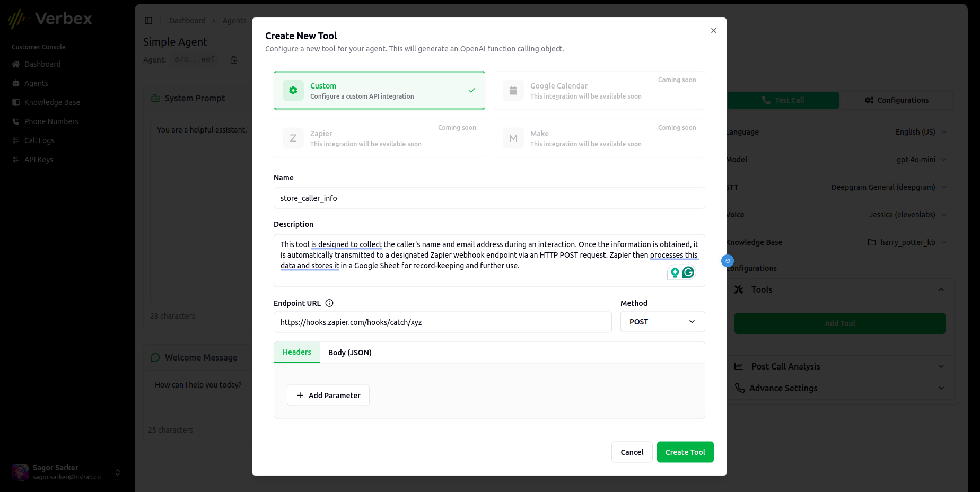Click the Add Parameter button
Image resolution: width=980 pixels, height=492 pixels.
point(328,396)
